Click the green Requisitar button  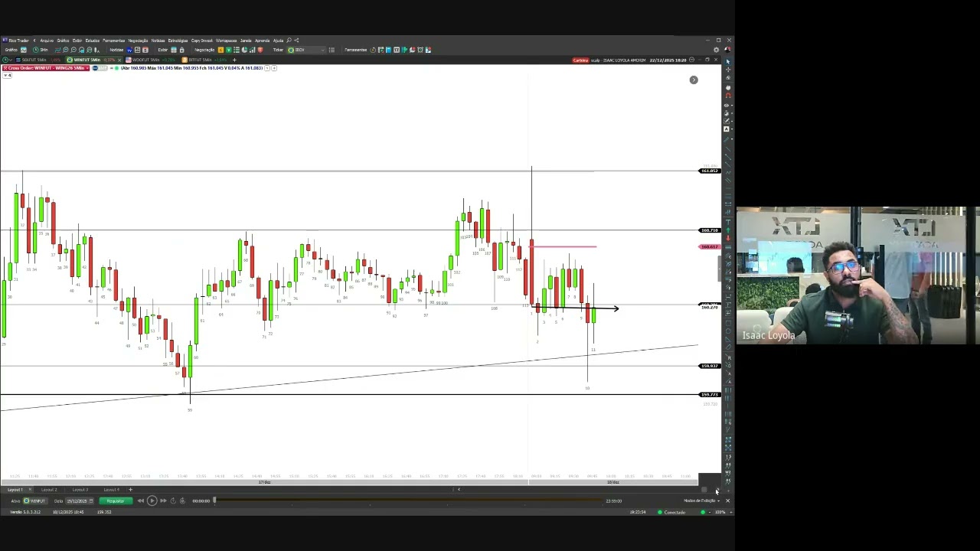click(115, 501)
